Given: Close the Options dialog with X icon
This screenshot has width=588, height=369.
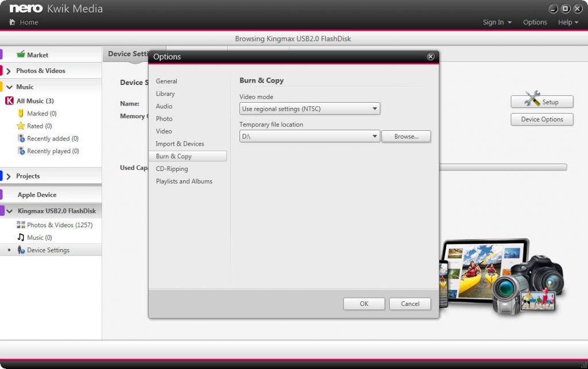Looking at the screenshot, I should coord(431,57).
